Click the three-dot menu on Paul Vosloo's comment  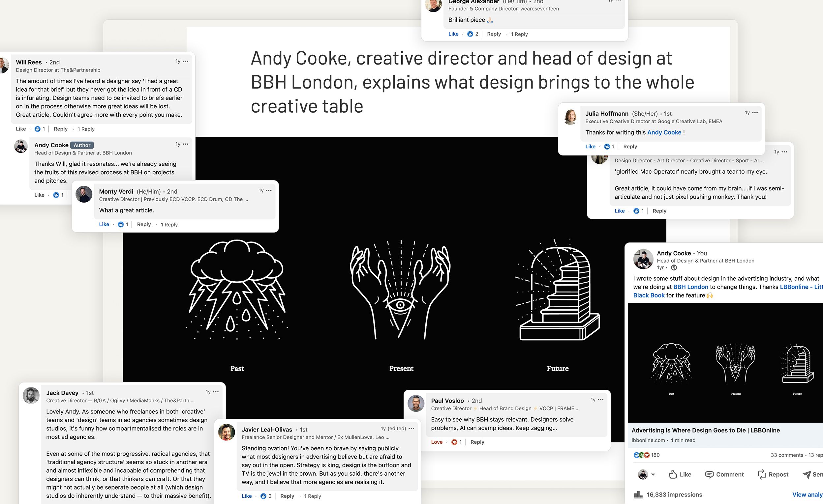coord(600,400)
